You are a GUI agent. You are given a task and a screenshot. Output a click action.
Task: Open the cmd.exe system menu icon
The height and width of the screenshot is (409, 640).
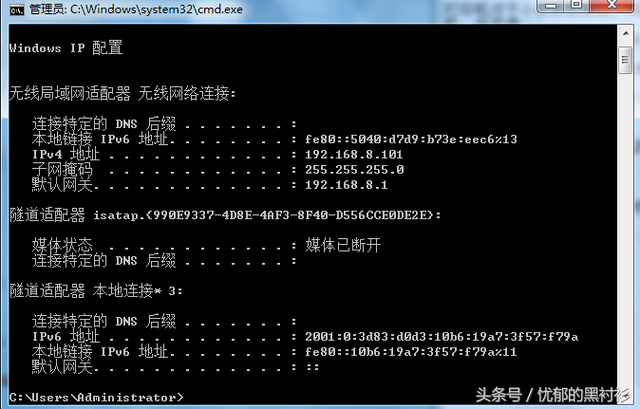pos(17,10)
